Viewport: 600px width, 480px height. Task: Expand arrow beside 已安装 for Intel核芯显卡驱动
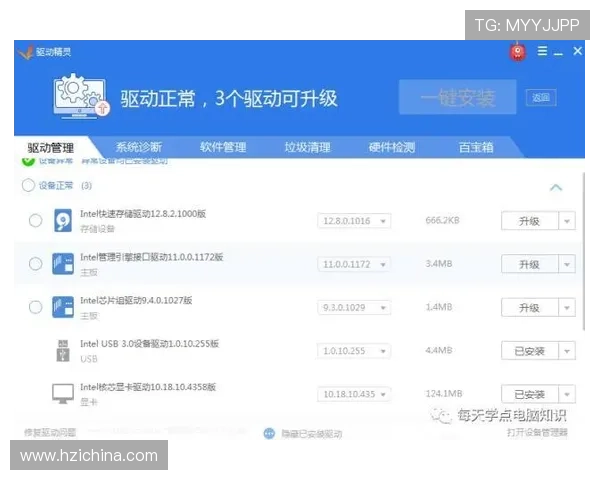pos(567,394)
